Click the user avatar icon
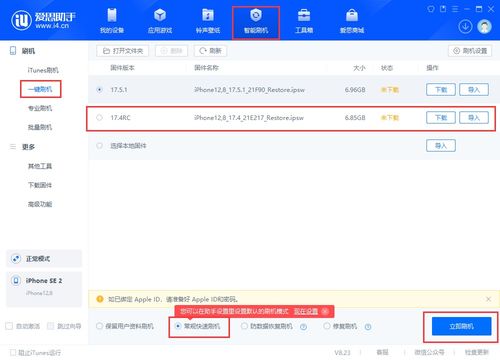This screenshot has width=500, height=360. point(484,26)
